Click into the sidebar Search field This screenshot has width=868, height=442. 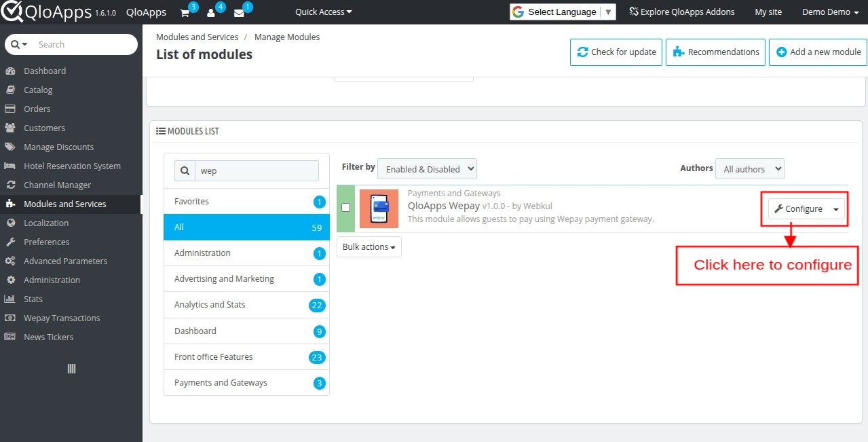pyautogui.click(x=85, y=44)
